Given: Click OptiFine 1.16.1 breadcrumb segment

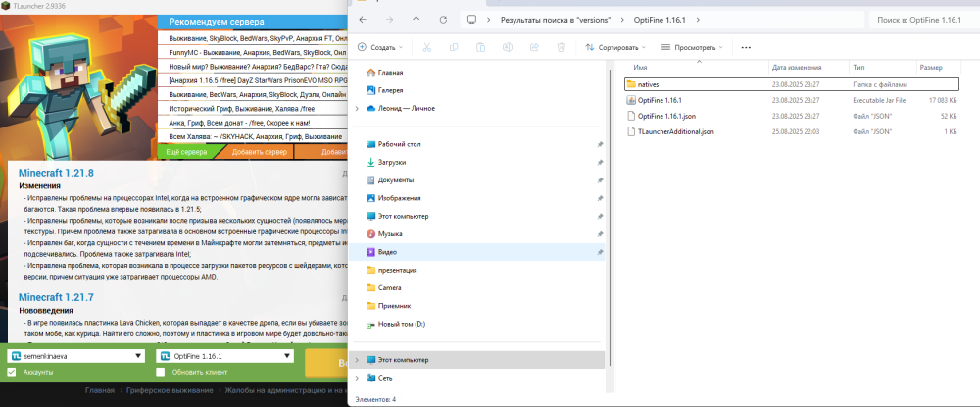Looking at the screenshot, I should 659,20.
